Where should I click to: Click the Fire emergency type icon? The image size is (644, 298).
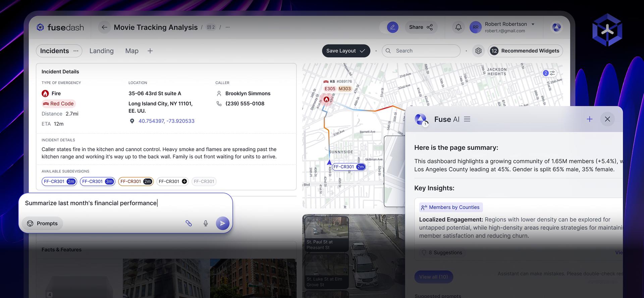tap(45, 94)
